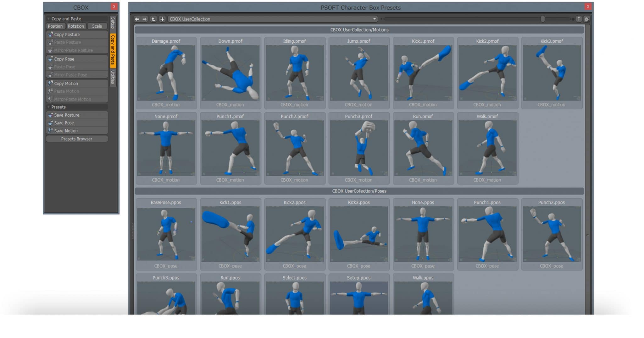Click the Save Posture icon
Screen dimensions: 644x338
pyautogui.click(x=51, y=115)
